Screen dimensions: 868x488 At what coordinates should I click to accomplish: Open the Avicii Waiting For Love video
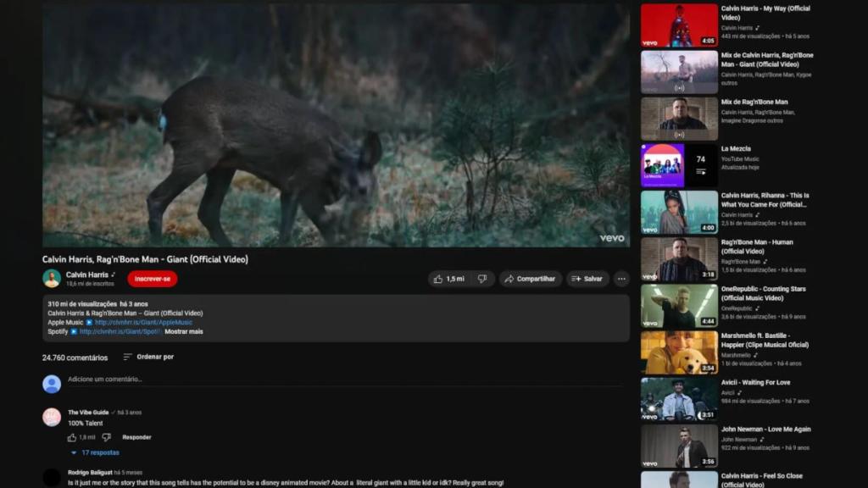(679, 399)
